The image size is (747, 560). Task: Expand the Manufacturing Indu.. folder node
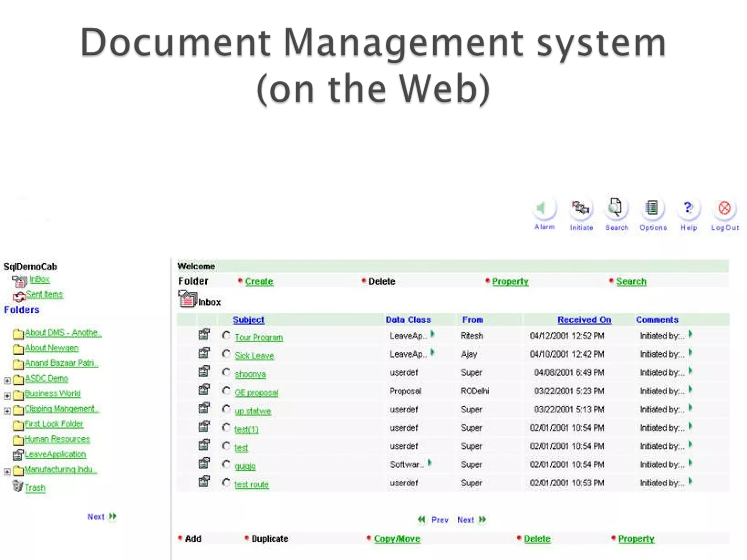7,472
